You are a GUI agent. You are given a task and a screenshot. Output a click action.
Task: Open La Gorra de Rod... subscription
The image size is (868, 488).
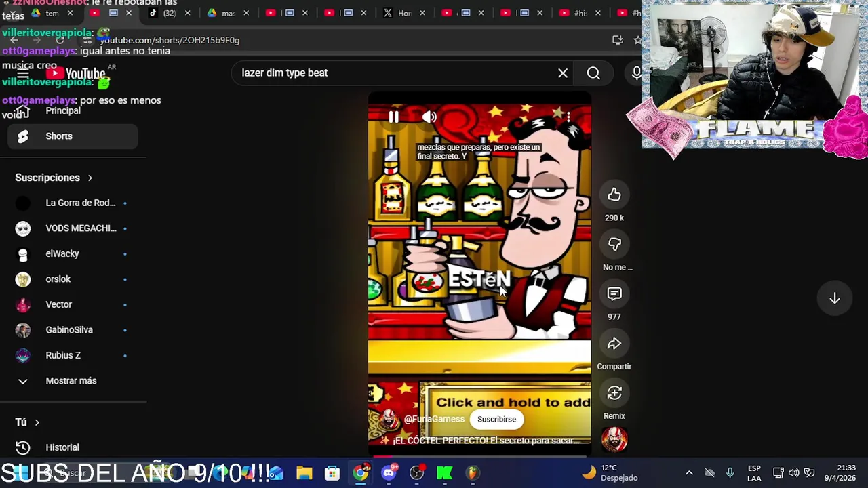tap(73, 203)
